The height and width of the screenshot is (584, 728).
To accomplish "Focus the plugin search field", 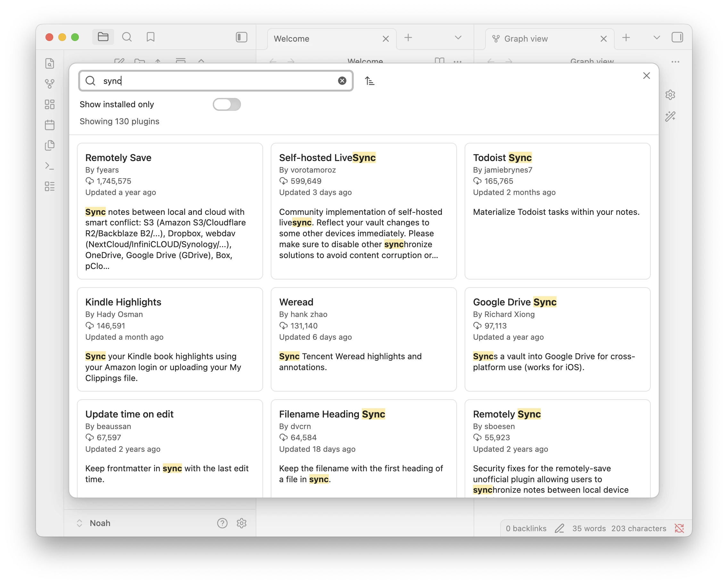I will (216, 81).
